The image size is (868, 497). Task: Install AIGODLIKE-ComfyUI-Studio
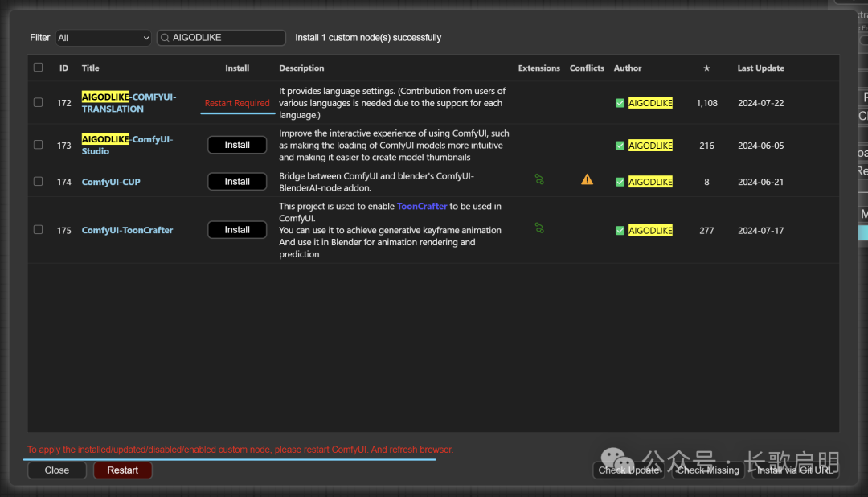pyautogui.click(x=237, y=145)
